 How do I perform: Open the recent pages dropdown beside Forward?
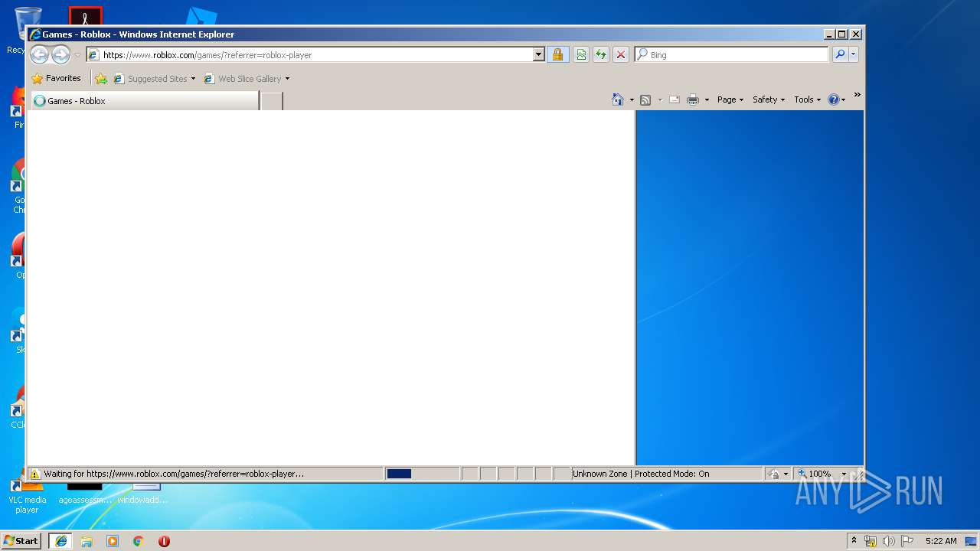pyautogui.click(x=77, y=55)
